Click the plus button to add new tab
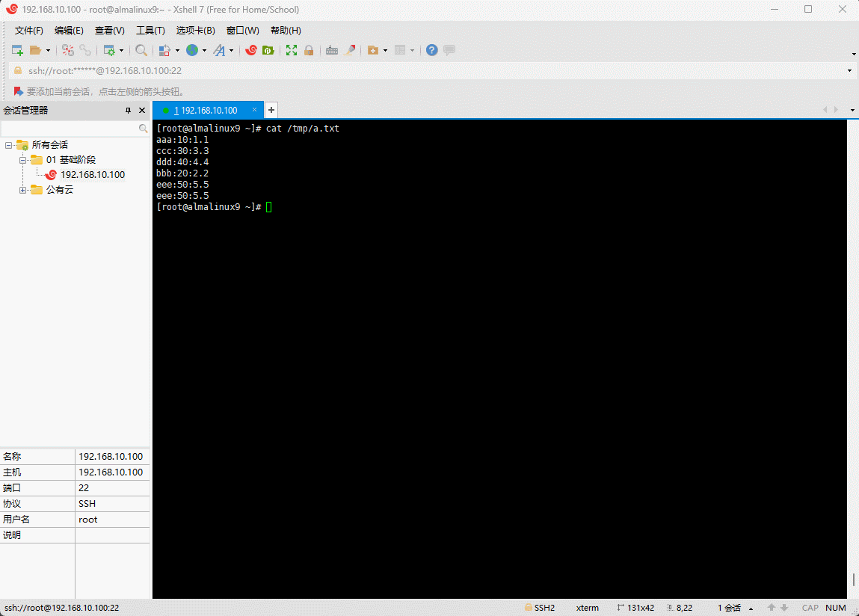 pyautogui.click(x=271, y=110)
